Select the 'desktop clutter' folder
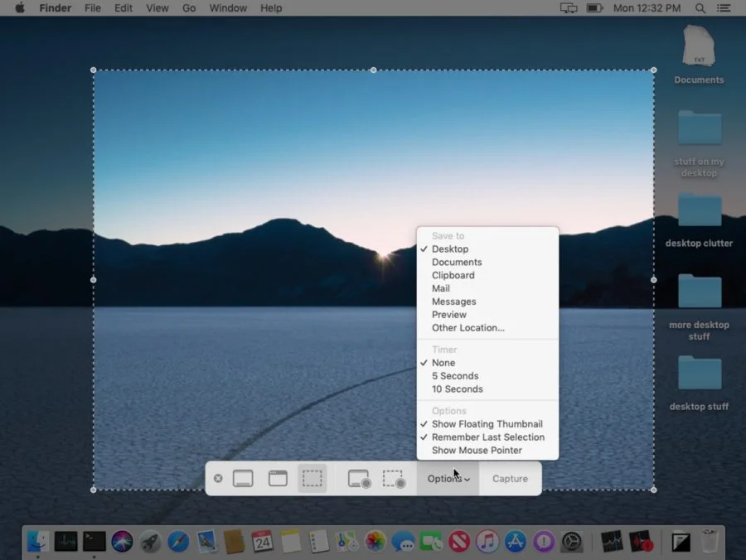This screenshot has width=746, height=560. pyautogui.click(x=699, y=220)
